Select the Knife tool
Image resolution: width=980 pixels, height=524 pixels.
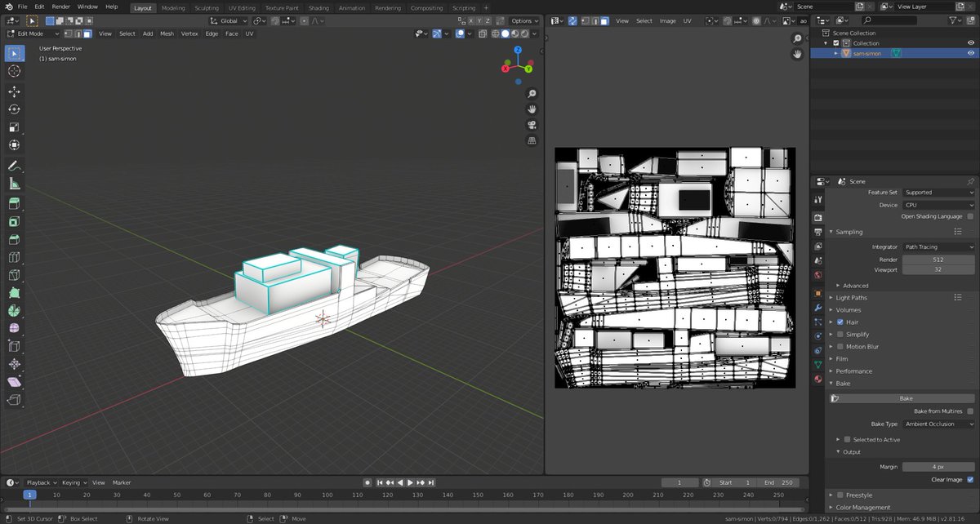coord(14,275)
